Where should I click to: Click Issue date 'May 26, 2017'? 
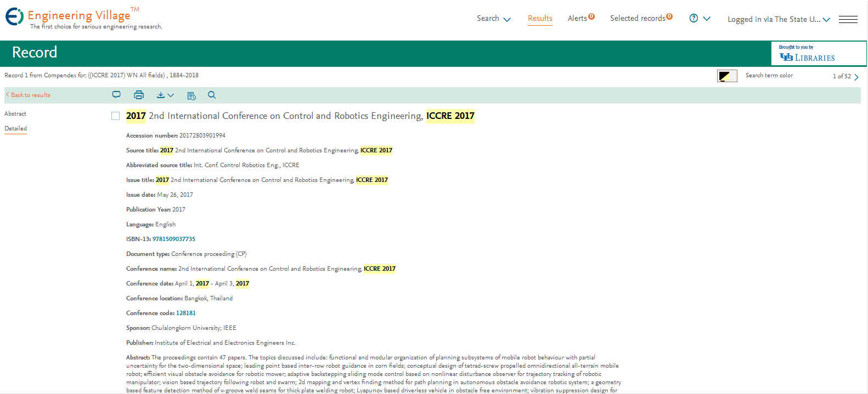(x=175, y=195)
